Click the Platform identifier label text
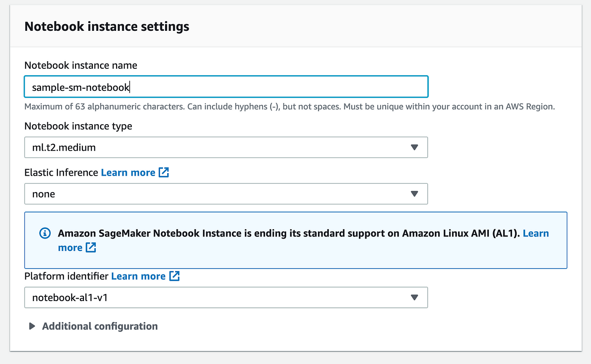Viewport: 591px width, 364px height. click(x=66, y=276)
